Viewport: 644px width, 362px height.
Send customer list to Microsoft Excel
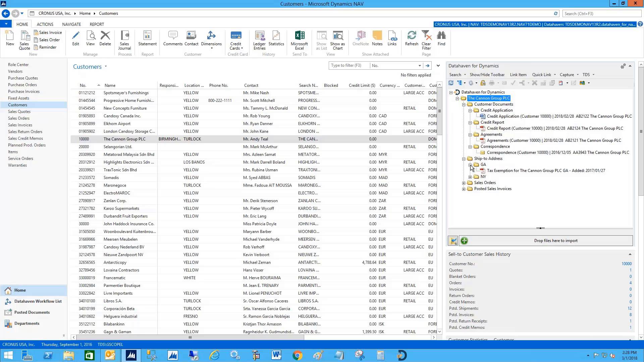[299, 39]
